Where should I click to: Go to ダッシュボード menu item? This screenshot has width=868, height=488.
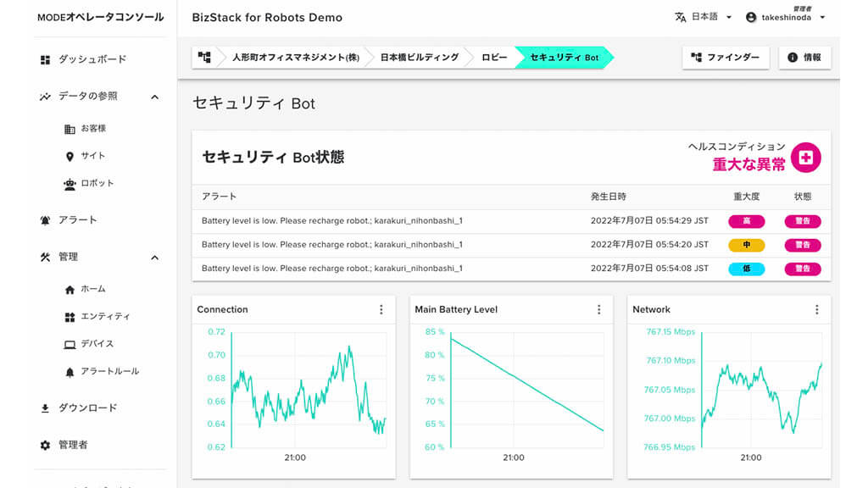[x=92, y=59]
